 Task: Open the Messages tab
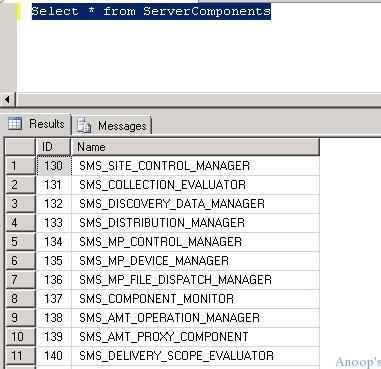point(112,125)
